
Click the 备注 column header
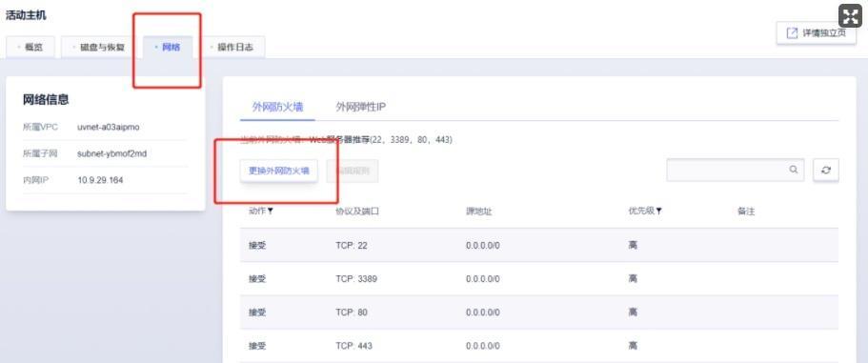click(x=746, y=212)
